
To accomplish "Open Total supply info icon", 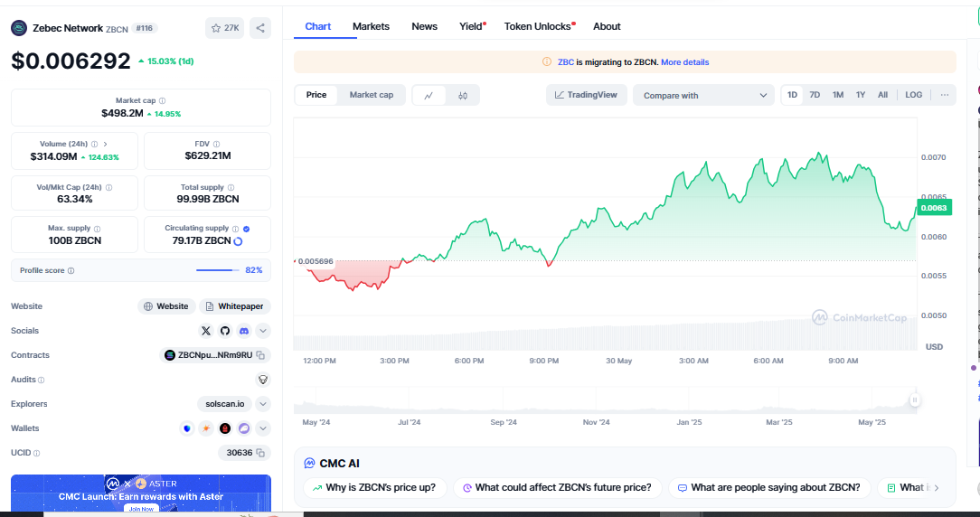I will click(x=231, y=187).
